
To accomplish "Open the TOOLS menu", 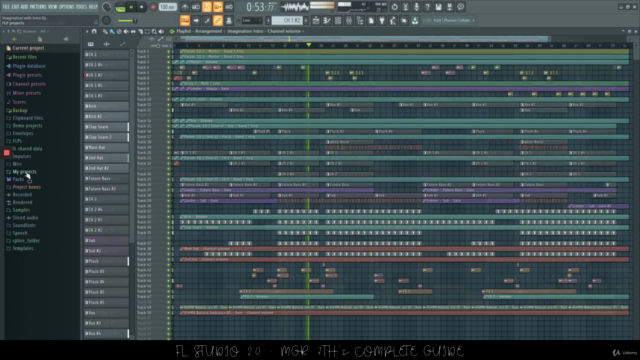I will [x=82, y=7].
